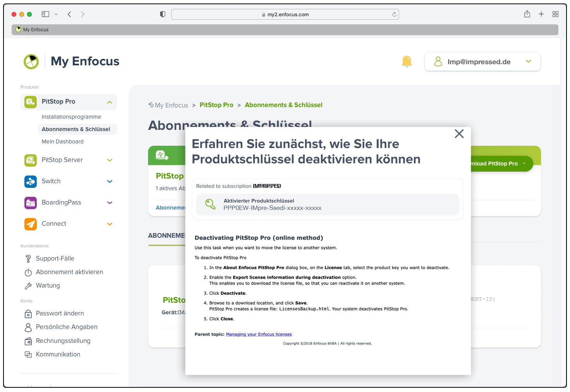This screenshot has height=392, width=570.
Task: Collapse the PitStop Pro sidebar section
Action: tap(109, 102)
